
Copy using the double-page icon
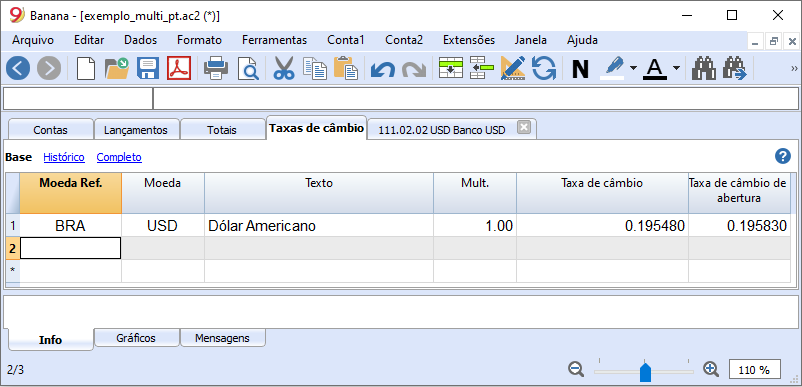tap(315, 68)
